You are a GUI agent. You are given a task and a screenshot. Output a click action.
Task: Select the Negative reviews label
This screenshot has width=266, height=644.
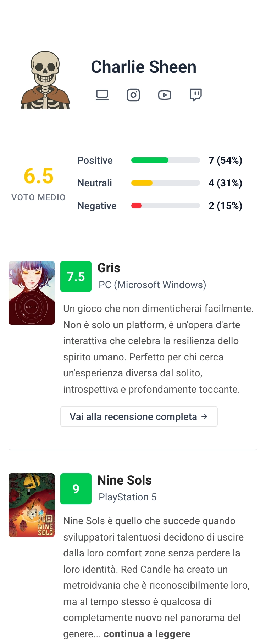[97, 206]
